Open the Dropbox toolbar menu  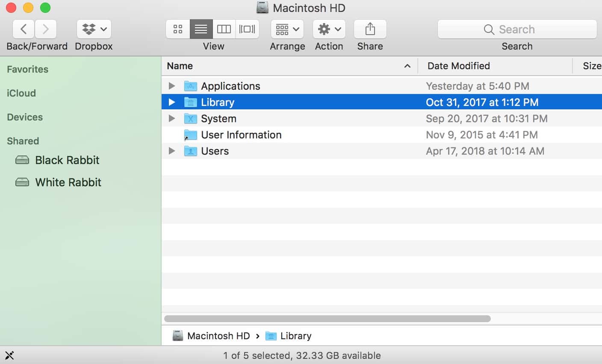pyautogui.click(x=94, y=29)
